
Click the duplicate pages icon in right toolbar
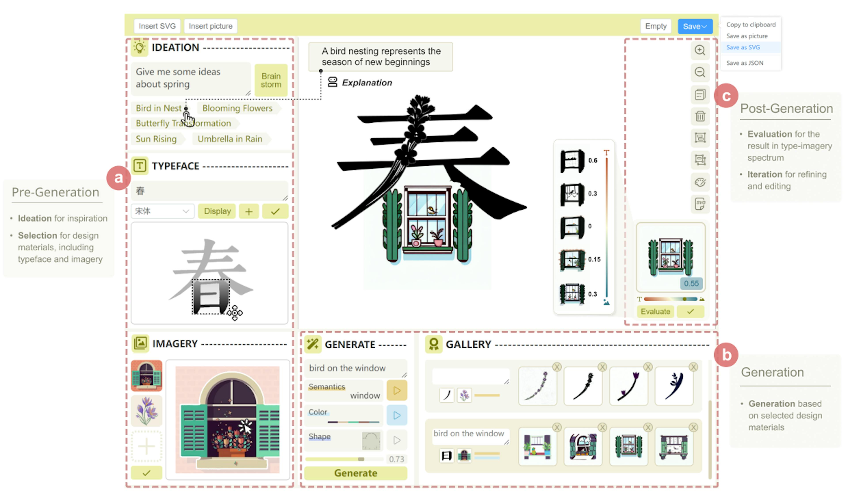[x=700, y=94]
